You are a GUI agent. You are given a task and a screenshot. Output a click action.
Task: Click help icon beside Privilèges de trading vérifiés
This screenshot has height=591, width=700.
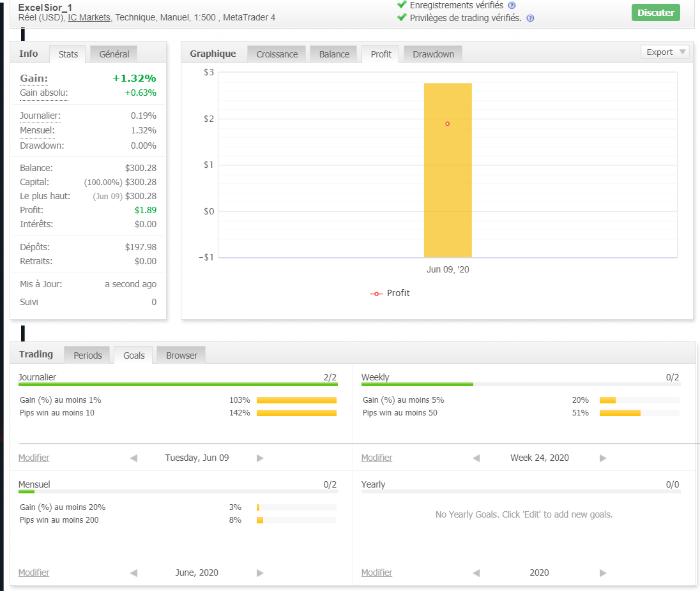click(x=530, y=19)
